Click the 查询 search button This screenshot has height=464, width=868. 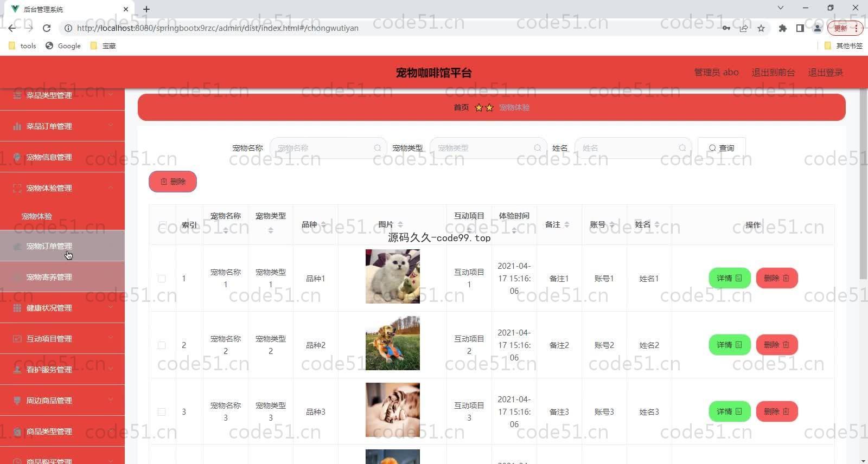tap(722, 148)
